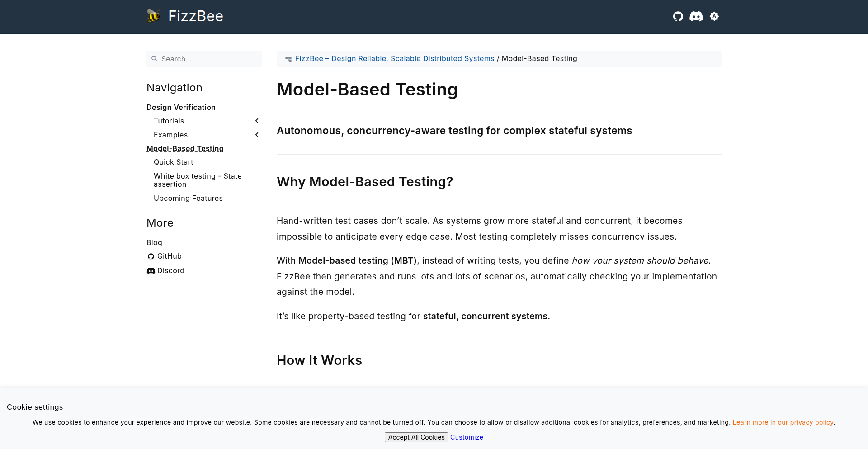Click the FizzBee breadcrumb home link

(x=394, y=58)
